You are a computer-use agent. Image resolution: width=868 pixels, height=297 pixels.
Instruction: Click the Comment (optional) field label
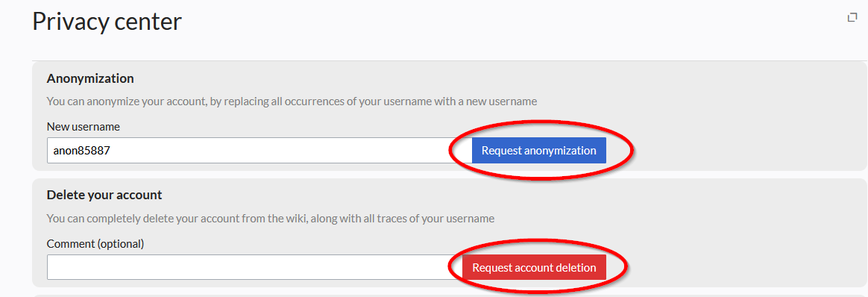(x=95, y=243)
